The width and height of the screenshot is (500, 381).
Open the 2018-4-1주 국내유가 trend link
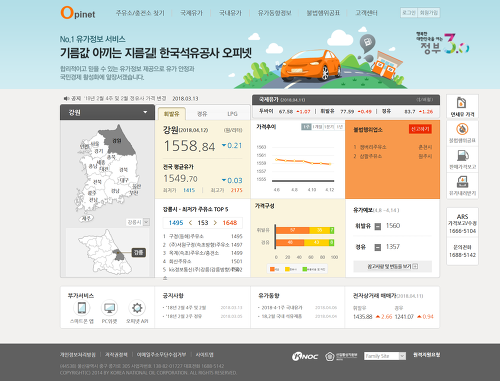point(280,308)
